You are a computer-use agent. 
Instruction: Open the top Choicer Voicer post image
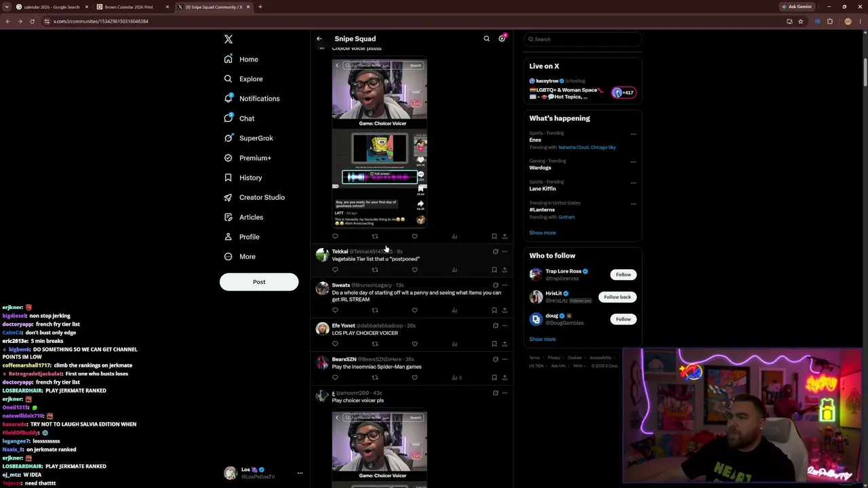click(380, 143)
